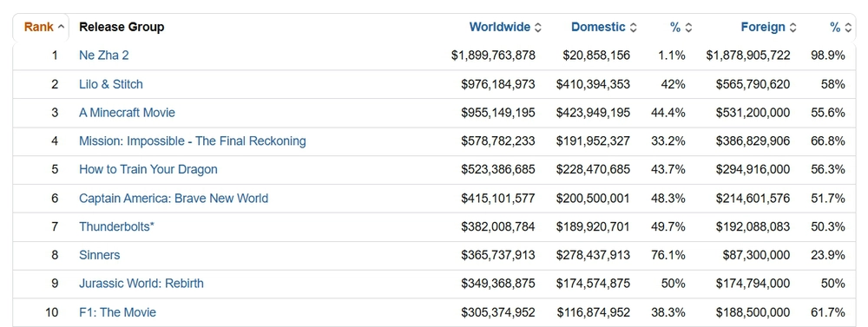Select foreign percentage 51.7%
The height and width of the screenshot is (327, 868).
pyautogui.click(x=828, y=198)
